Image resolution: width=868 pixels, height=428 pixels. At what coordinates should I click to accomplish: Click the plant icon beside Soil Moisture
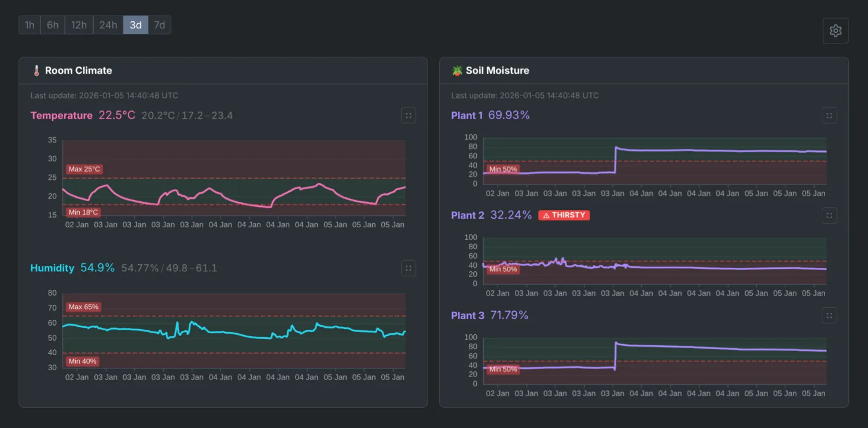[457, 70]
